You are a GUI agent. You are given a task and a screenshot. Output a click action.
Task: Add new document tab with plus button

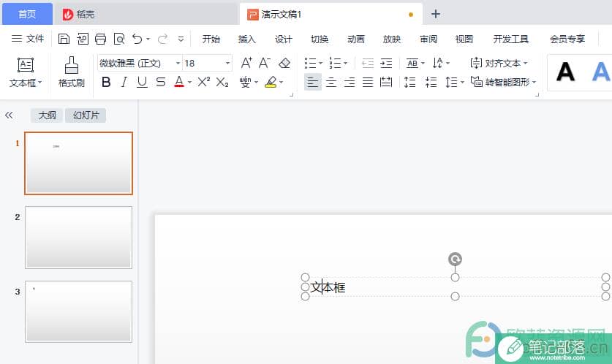[x=436, y=14]
